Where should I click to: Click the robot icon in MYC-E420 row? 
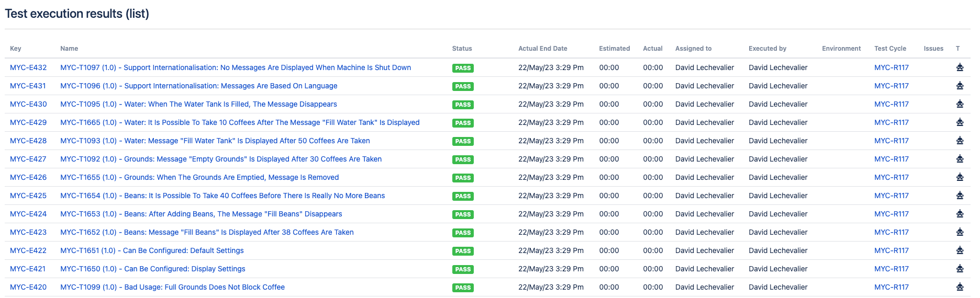(x=960, y=287)
